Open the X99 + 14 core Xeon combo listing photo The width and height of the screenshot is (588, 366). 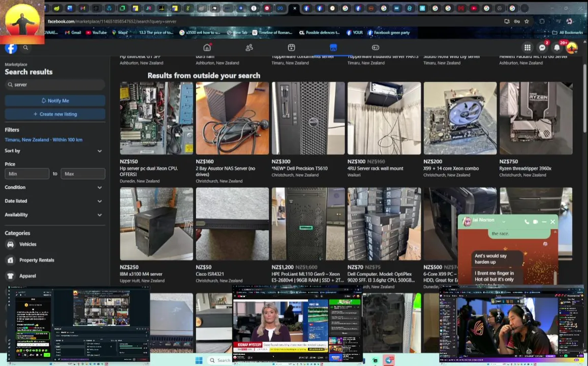[460, 118]
